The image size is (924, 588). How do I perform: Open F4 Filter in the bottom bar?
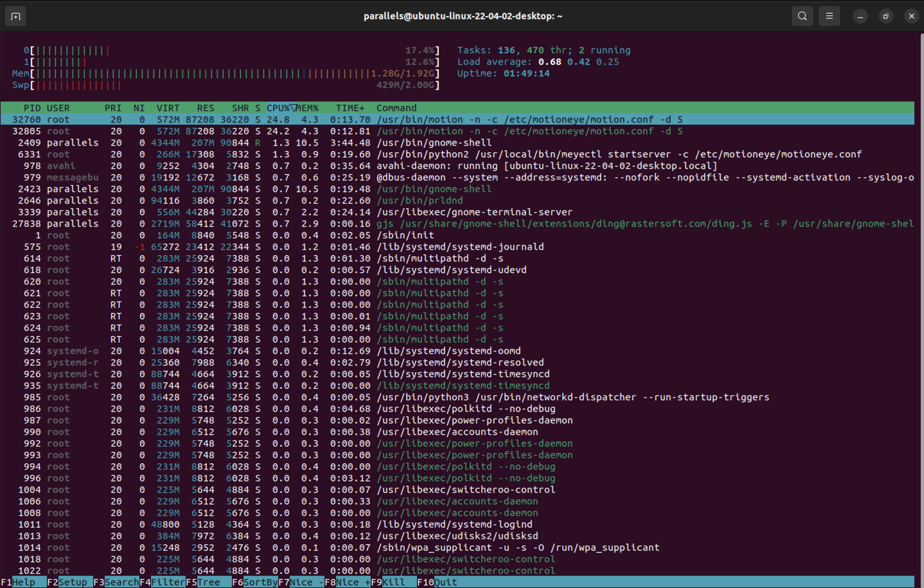click(x=168, y=582)
